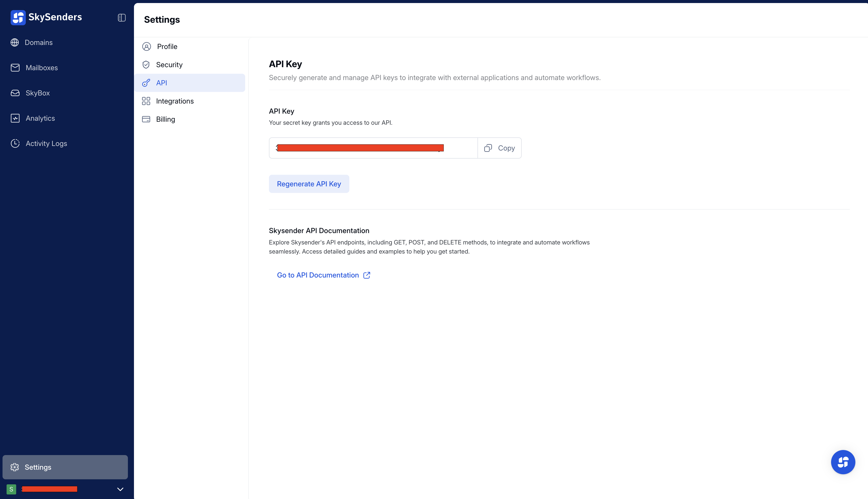
Task: Select the API settings tab
Action: 162,83
